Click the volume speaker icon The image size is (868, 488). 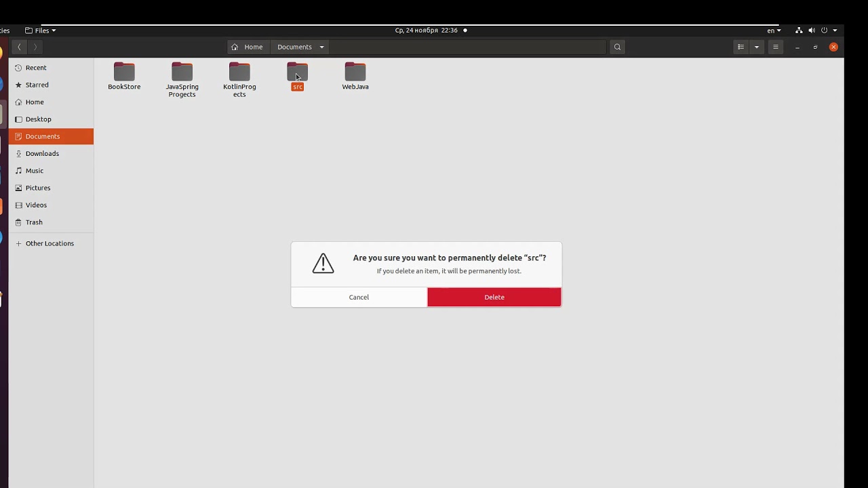click(x=812, y=30)
